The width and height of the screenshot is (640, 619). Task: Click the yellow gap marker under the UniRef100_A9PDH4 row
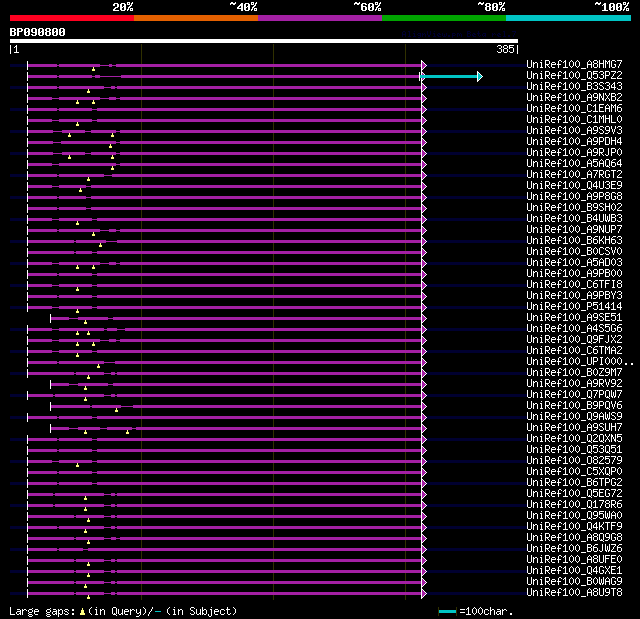point(111,146)
